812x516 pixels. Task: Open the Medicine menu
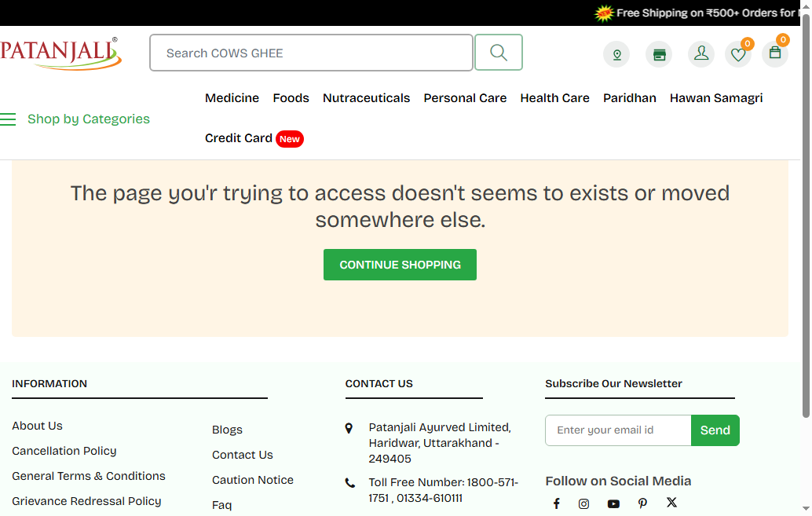click(232, 98)
